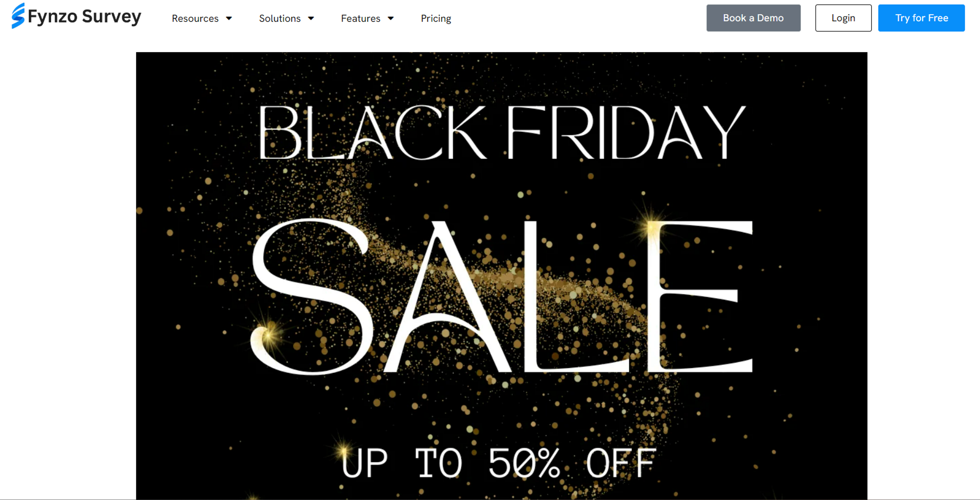Open the Solutions menu
Viewport: 980px width, 500px height.
280,18
